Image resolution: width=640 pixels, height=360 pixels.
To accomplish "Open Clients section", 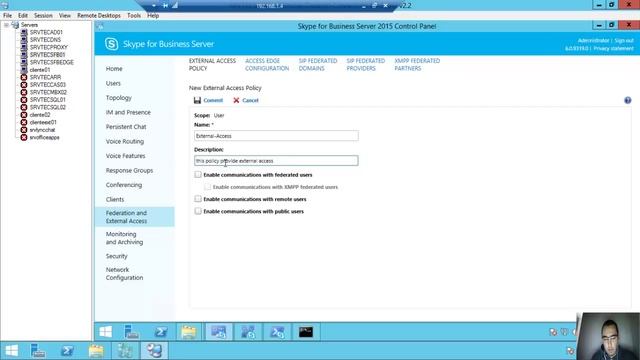I will point(115,200).
